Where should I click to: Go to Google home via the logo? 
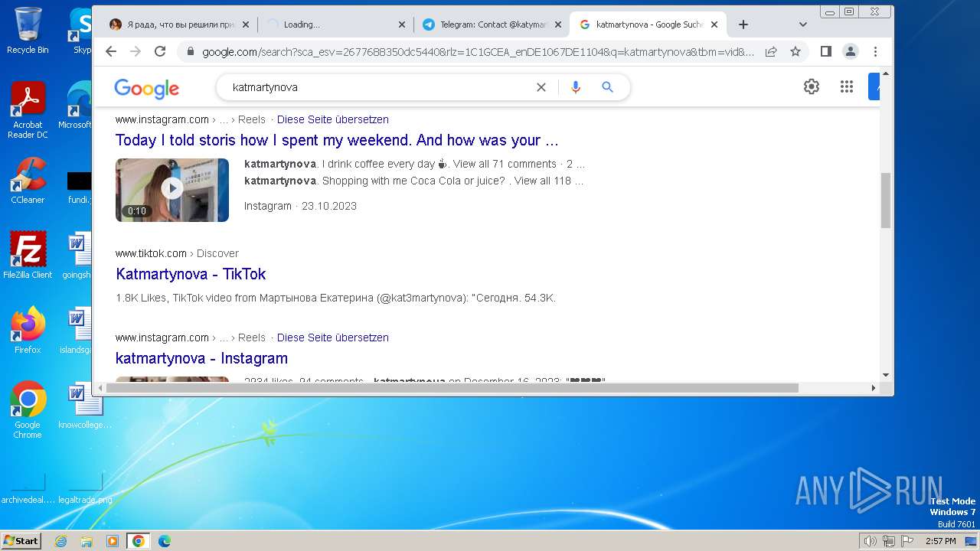(146, 89)
